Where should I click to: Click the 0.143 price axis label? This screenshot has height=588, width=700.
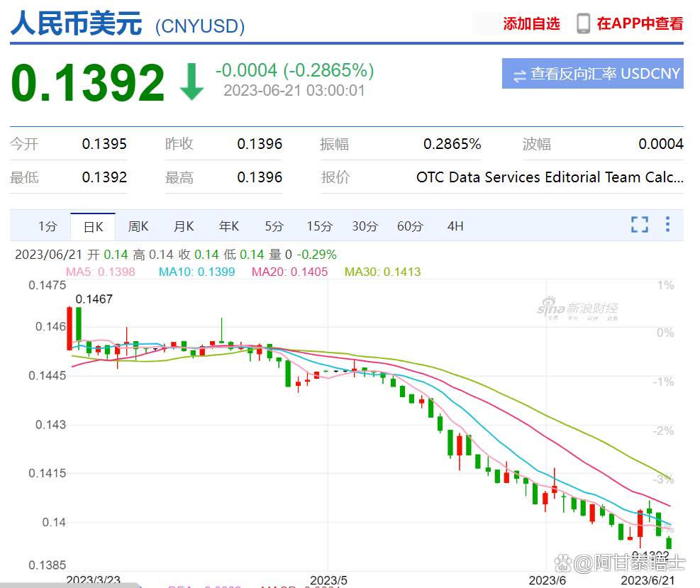click(50, 425)
